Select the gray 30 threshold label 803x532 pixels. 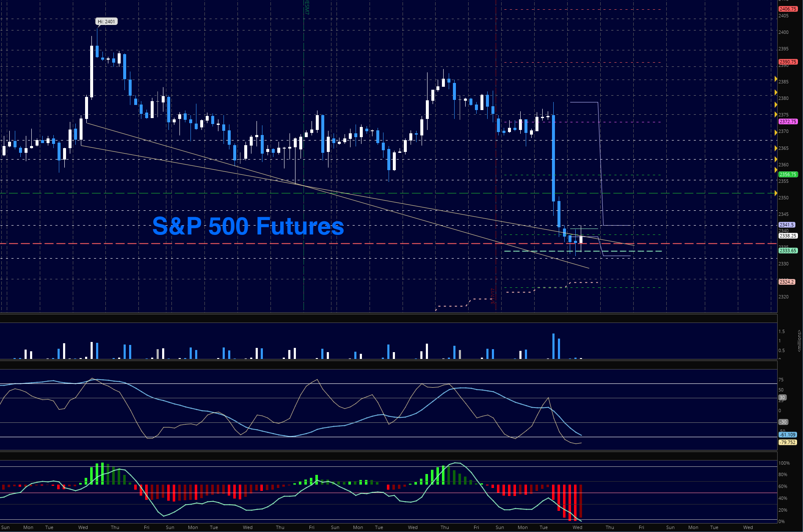coord(782,397)
